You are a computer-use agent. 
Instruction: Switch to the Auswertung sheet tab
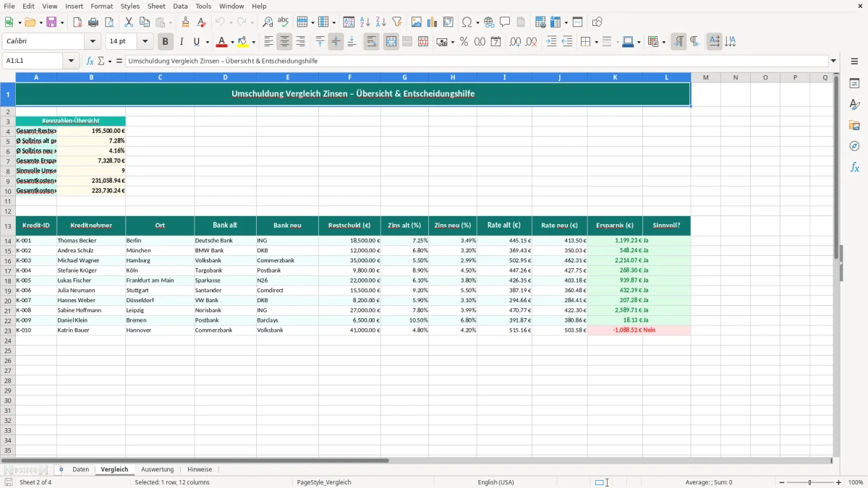(x=157, y=469)
